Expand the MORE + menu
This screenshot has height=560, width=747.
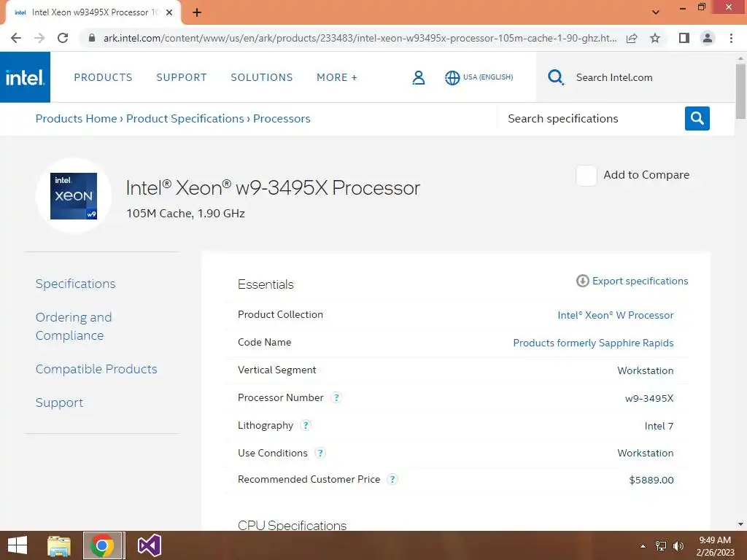pyautogui.click(x=337, y=77)
